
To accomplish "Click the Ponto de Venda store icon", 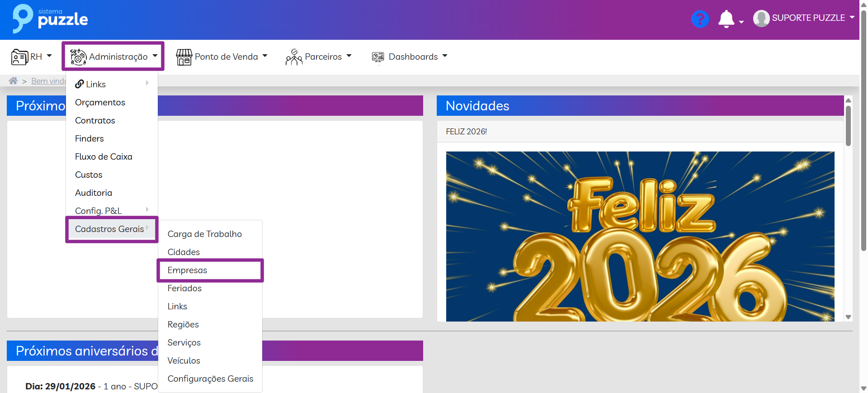I will pos(184,57).
